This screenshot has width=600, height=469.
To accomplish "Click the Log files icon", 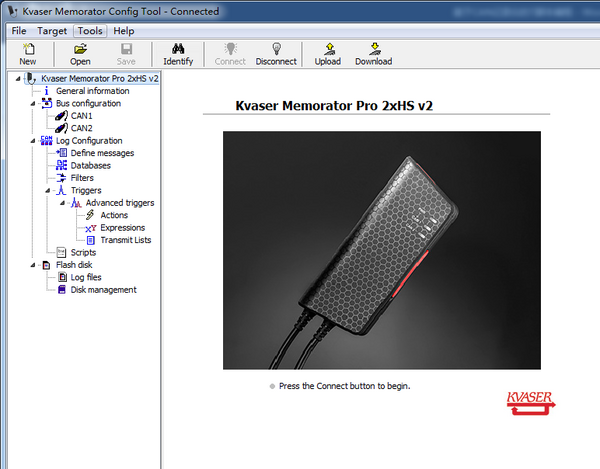I will 62,277.
